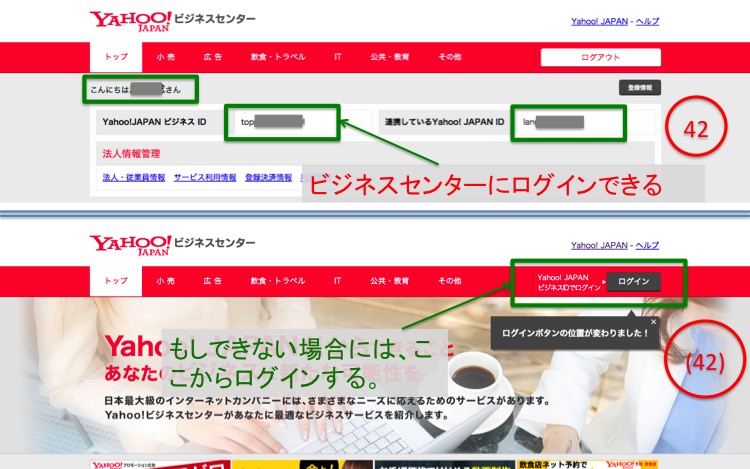Screen dimensions: 750x469
Task: Select IT tab in lower navigation bar
Action: (338, 281)
